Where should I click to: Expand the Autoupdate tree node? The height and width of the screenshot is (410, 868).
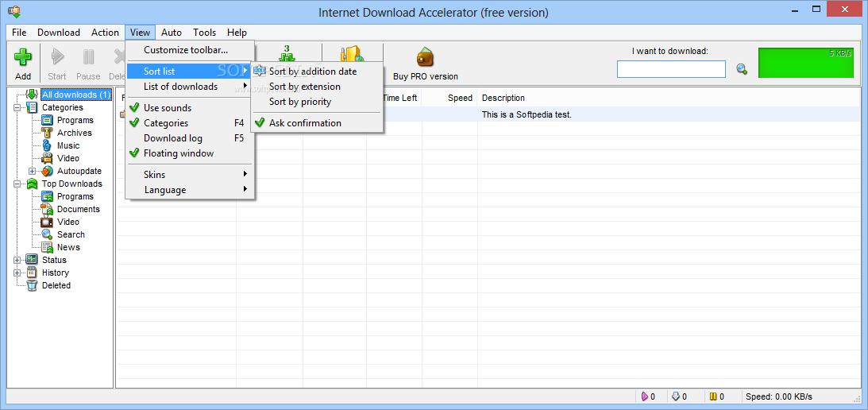click(x=33, y=171)
